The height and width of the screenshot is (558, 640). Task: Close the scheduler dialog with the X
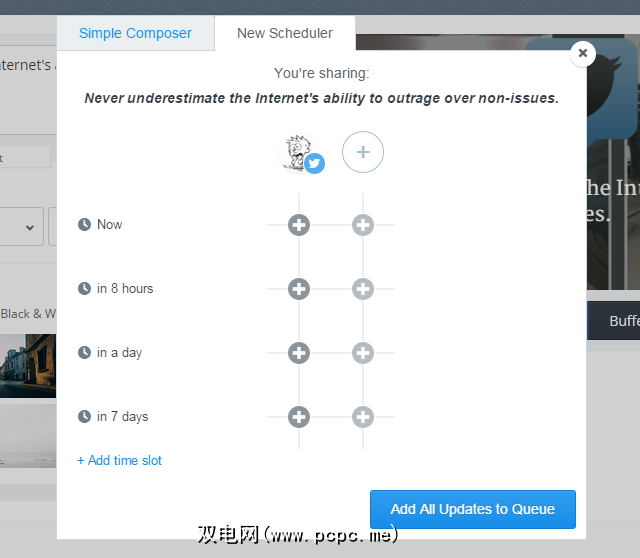coord(583,53)
